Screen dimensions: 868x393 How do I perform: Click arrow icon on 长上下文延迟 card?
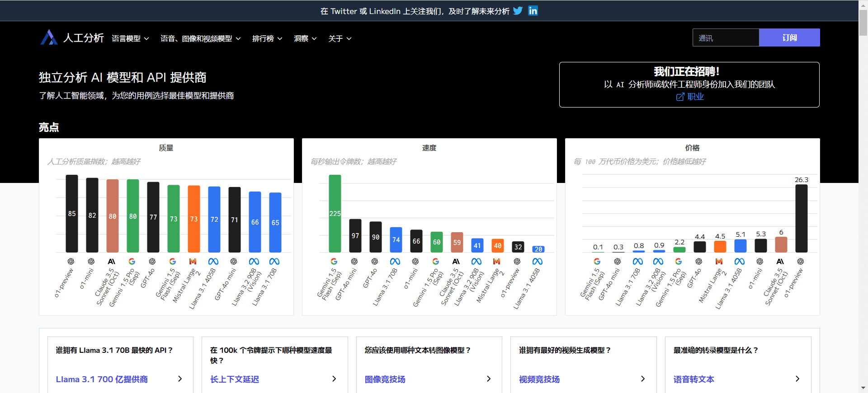pos(334,379)
